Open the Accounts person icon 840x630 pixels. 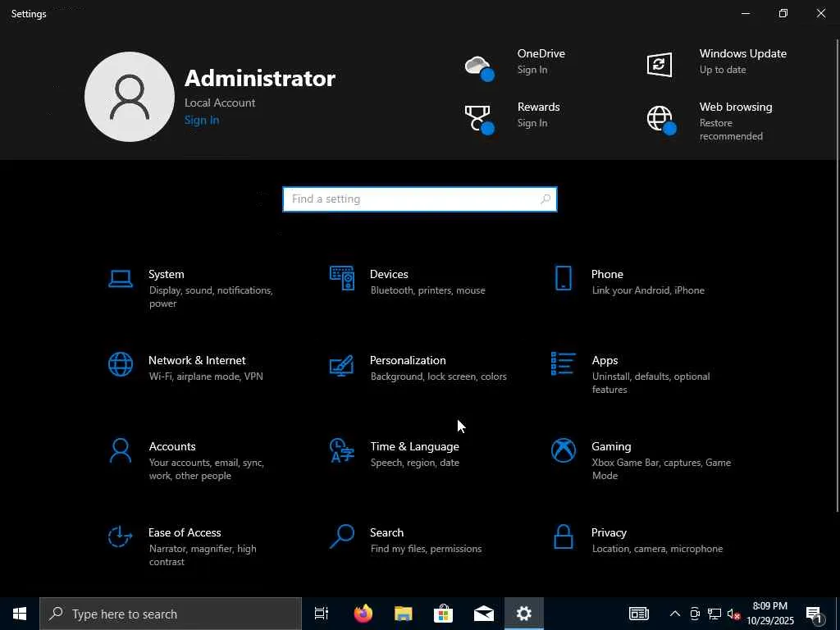pos(121,450)
